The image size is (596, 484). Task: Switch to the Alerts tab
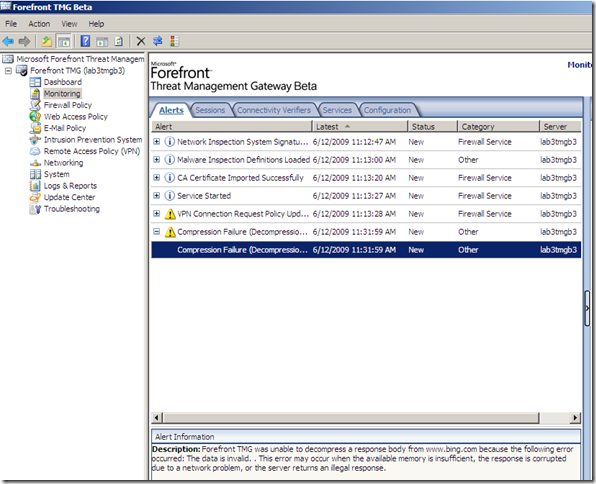(x=171, y=110)
